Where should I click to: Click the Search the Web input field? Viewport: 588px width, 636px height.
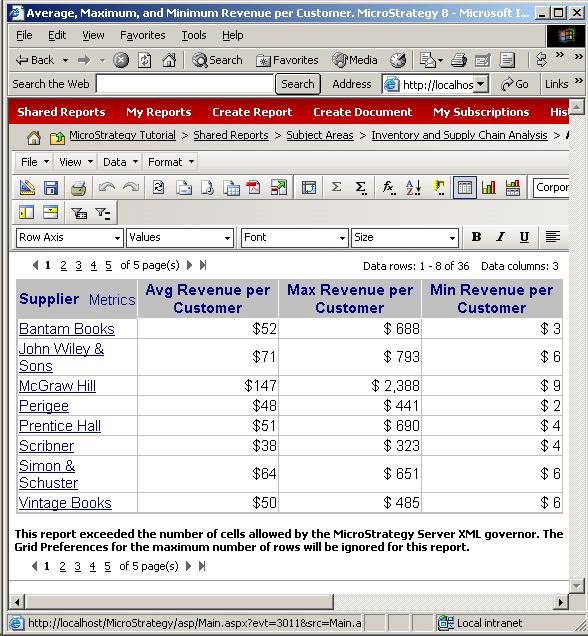185,84
